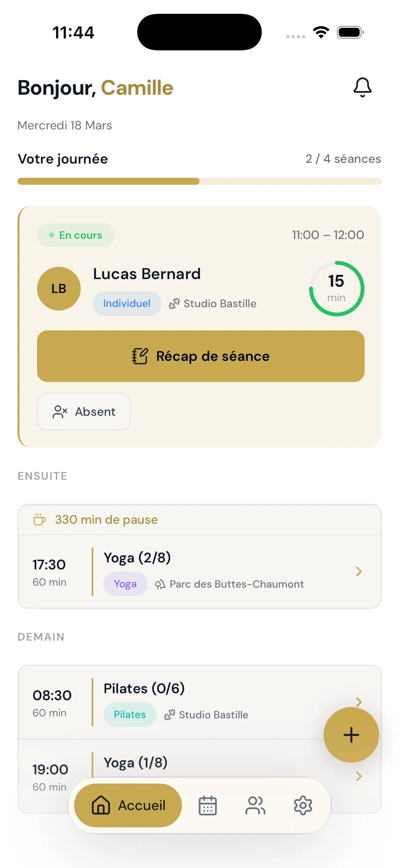Tap the Individuel tag
The height and width of the screenshot is (868, 399).
pyautogui.click(x=127, y=303)
